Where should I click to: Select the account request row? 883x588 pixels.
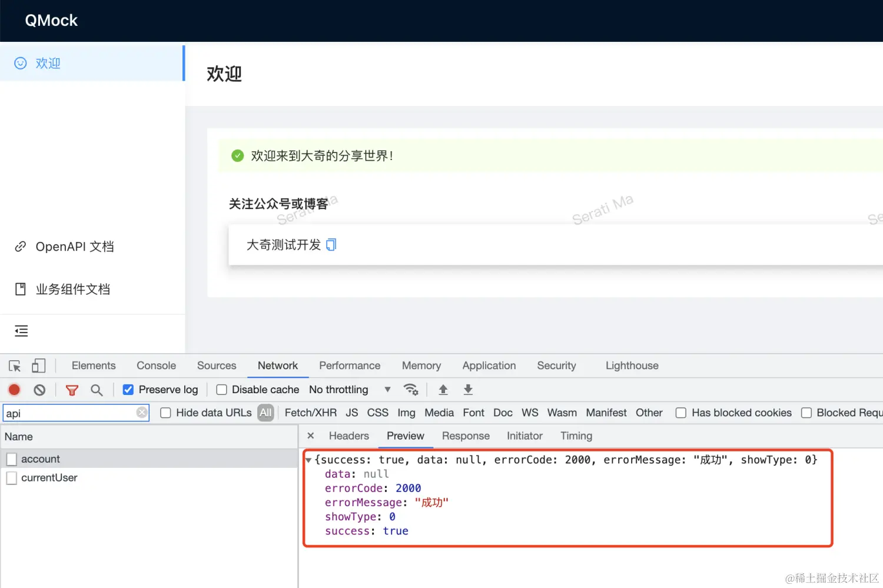149,459
